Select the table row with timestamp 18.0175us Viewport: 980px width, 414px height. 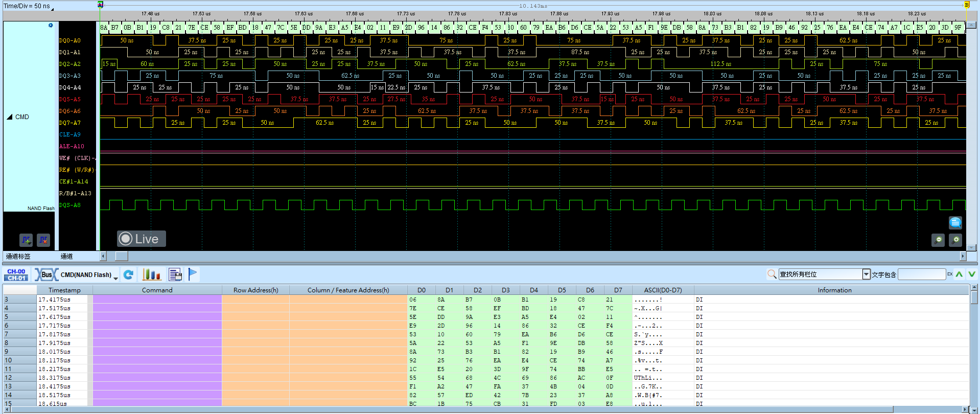[x=485, y=352]
